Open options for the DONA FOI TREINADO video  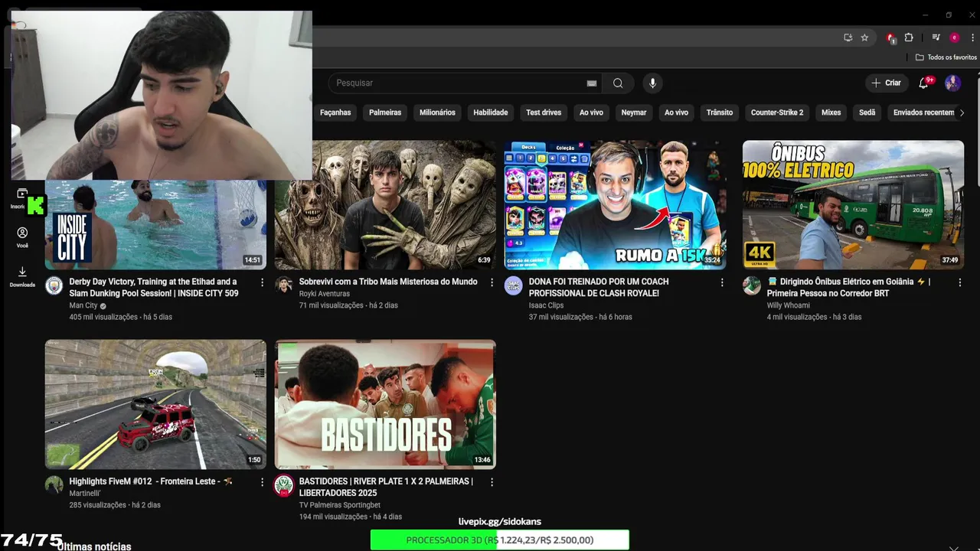721,282
